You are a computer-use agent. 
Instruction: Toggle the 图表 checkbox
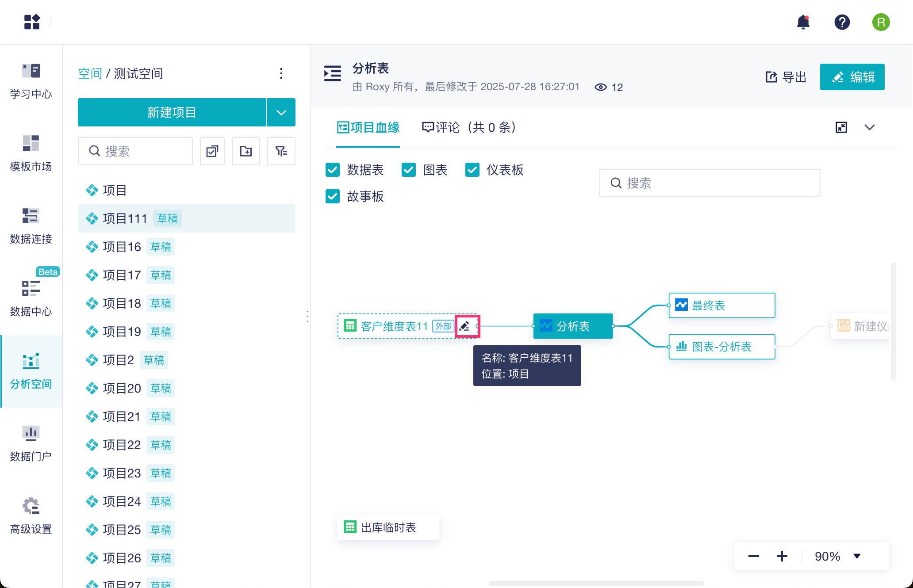click(x=409, y=170)
